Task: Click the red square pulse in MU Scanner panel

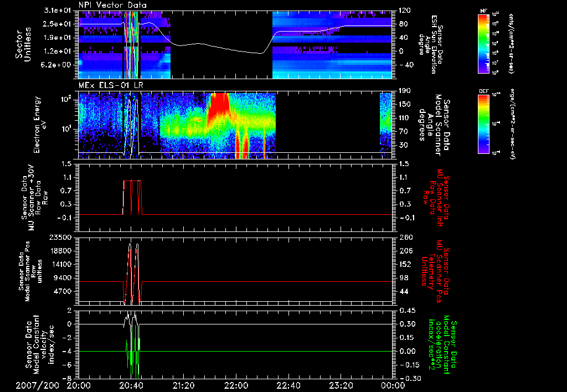Action: pyautogui.click(x=132, y=198)
